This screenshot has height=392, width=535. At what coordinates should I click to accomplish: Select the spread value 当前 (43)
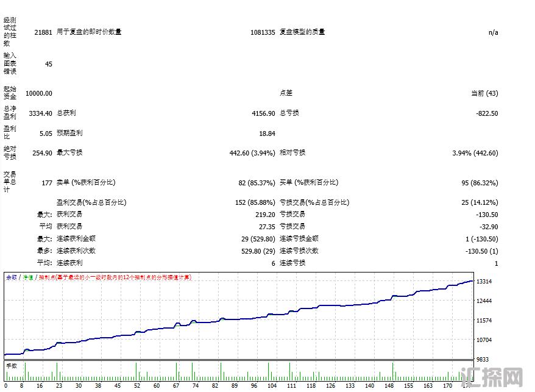click(x=485, y=93)
